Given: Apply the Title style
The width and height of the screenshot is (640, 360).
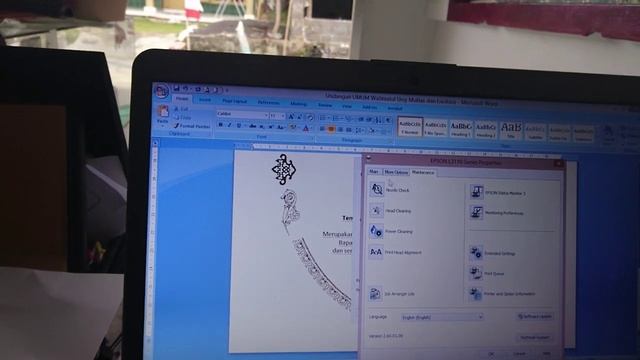Looking at the screenshot, I should [x=511, y=130].
